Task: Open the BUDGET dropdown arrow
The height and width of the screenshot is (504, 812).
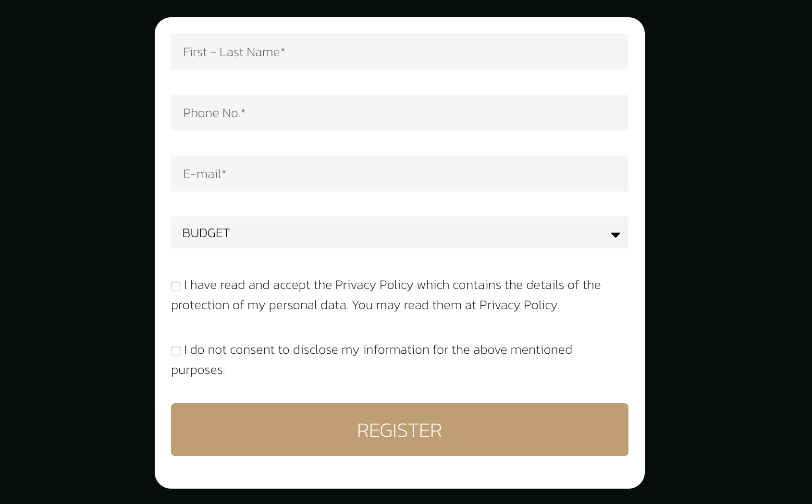Action: click(x=615, y=234)
